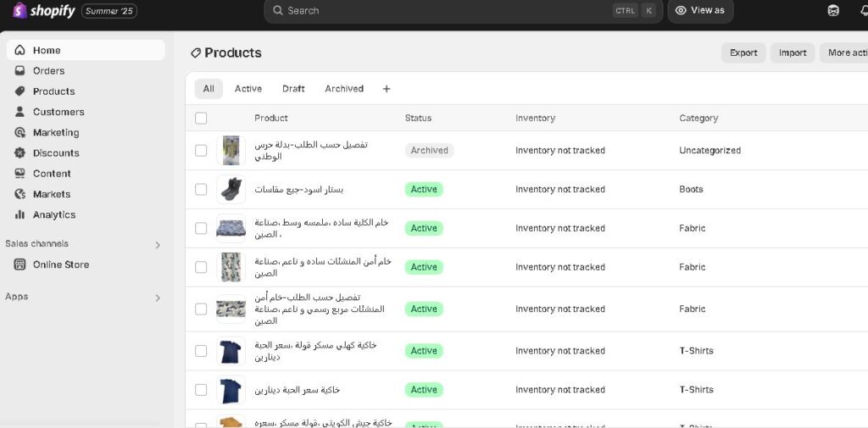Click the Customers person icon
This screenshot has width=868, height=428.
point(20,112)
